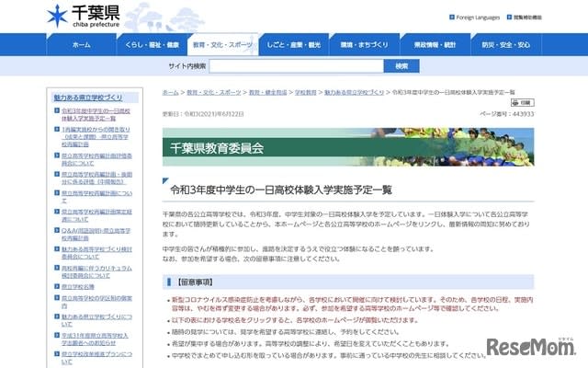The image size is (588, 368).
Task: Click the 教育・健全育成 breadcrumb link
Action: [267, 92]
